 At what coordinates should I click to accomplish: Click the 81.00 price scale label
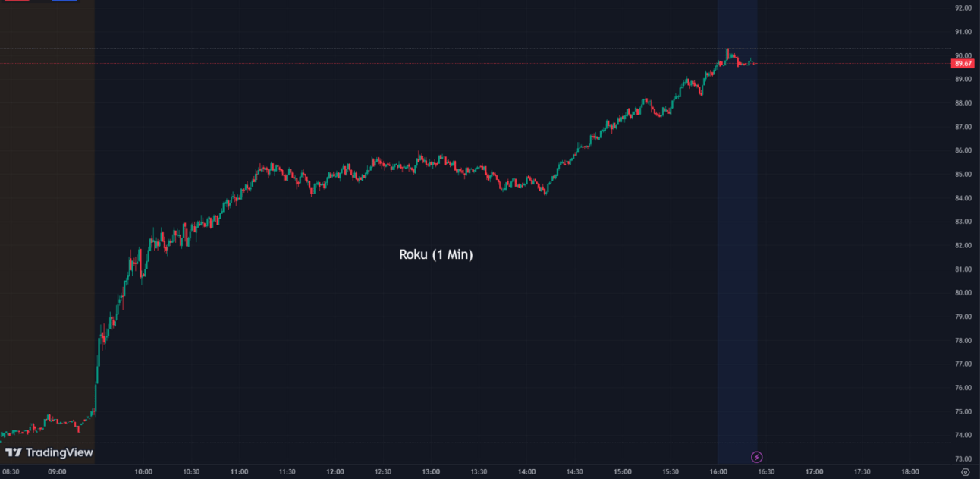click(963, 269)
